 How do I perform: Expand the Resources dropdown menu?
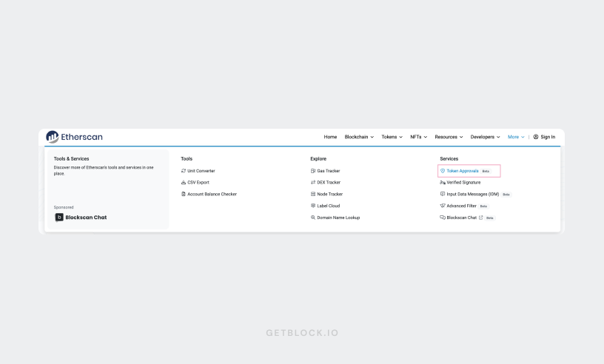[449, 137]
